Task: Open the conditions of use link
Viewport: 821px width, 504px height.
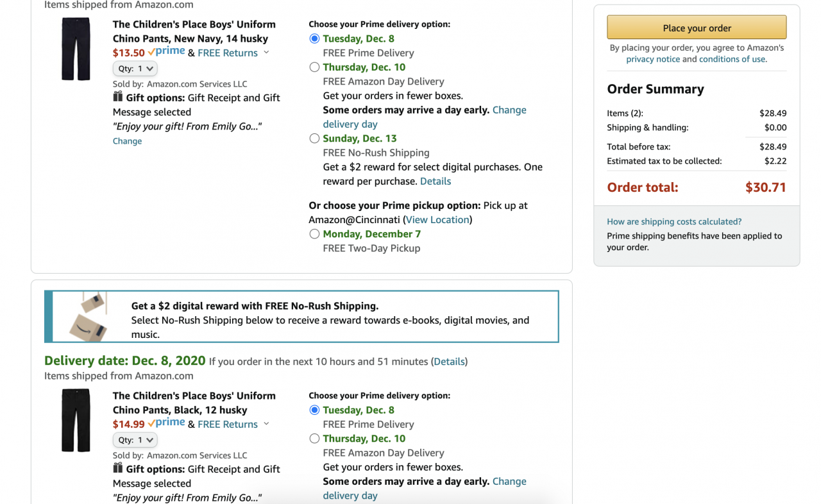Action: (732, 59)
